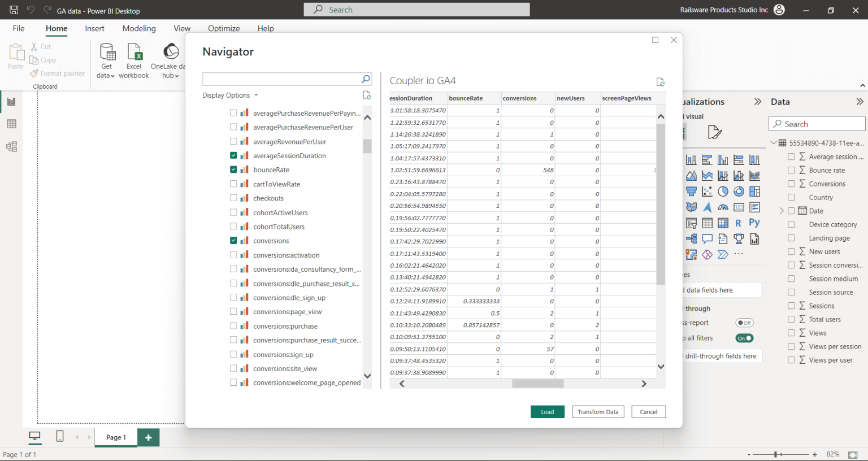Image resolution: width=868 pixels, height=461 pixels.
Task: Check the conversions:purchase metric
Action: tap(233, 325)
